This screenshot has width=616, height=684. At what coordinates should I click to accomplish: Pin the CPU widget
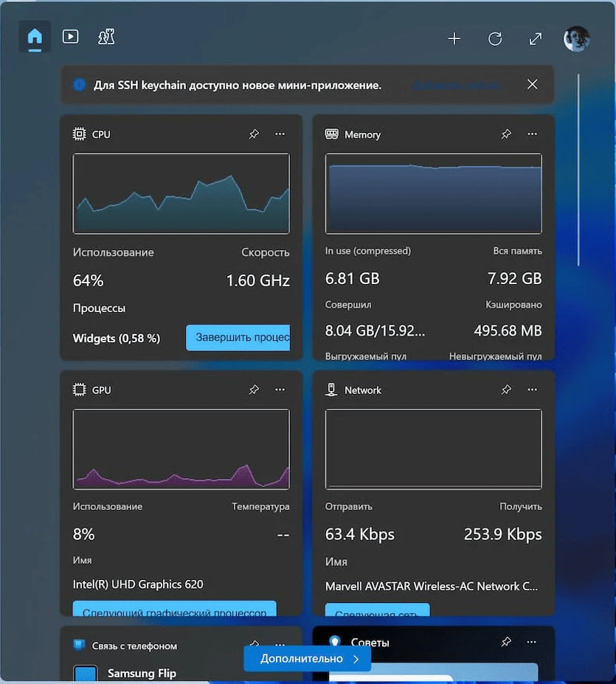pyautogui.click(x=254, y=134)
